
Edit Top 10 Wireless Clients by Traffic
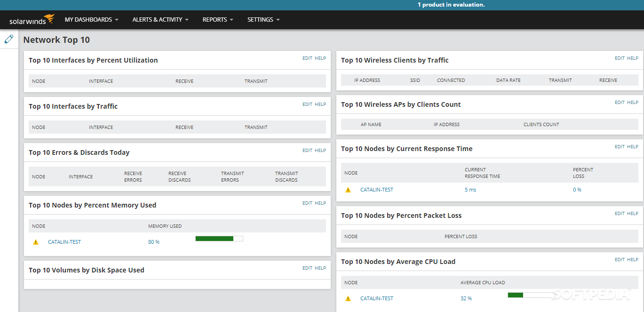pos(620,58)
